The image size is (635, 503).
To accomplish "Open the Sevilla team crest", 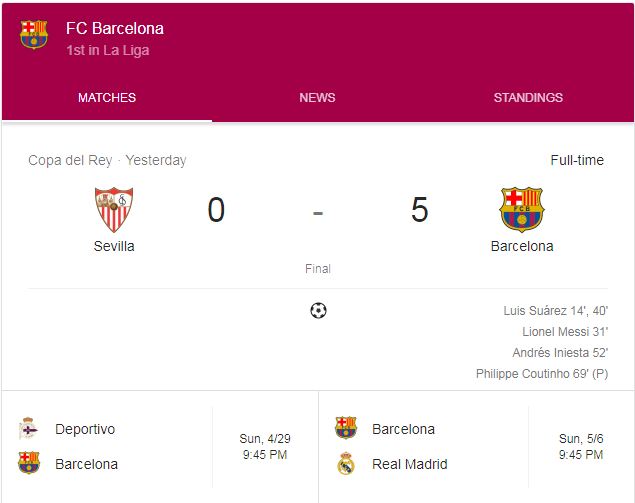I will coord(114,209).
